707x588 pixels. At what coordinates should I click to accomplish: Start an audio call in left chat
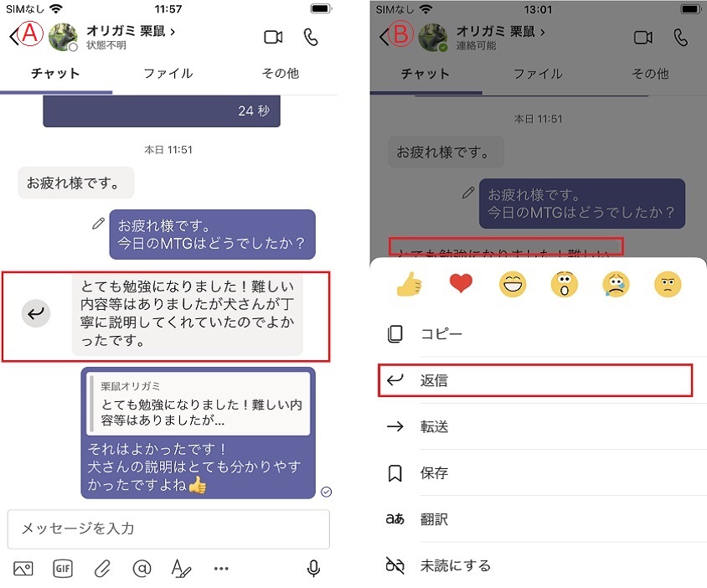311,37
